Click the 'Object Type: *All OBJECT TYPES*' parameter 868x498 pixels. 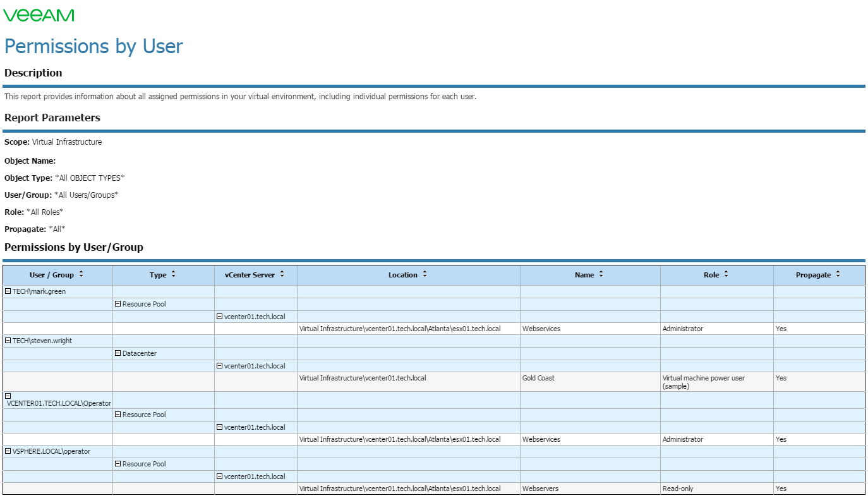point(64,178)
